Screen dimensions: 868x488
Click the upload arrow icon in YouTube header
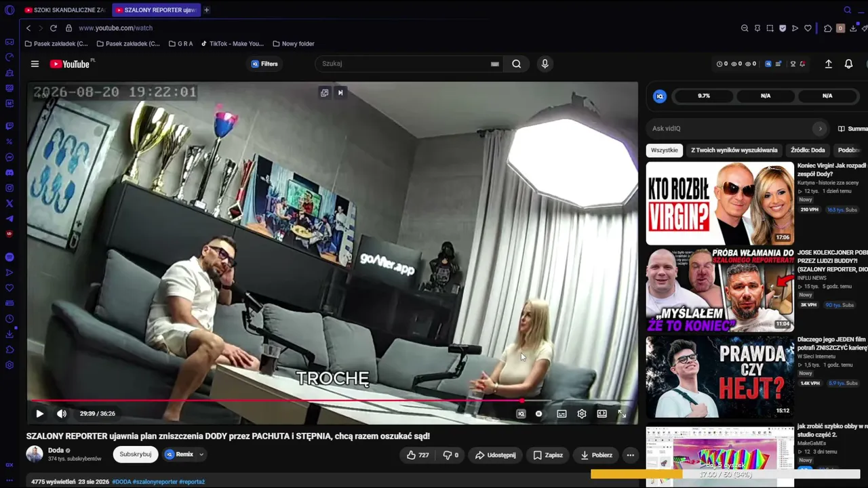point(828,64)
